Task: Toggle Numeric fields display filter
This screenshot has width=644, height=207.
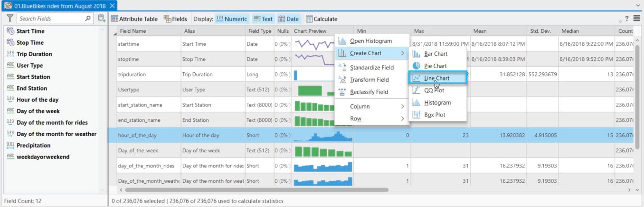Action: (231, 19)
